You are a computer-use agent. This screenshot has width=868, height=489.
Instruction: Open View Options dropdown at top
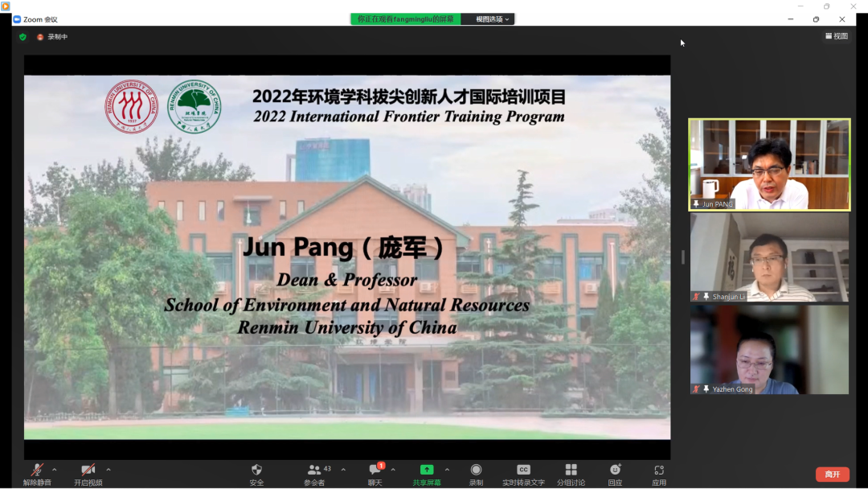tap(492, 19)
